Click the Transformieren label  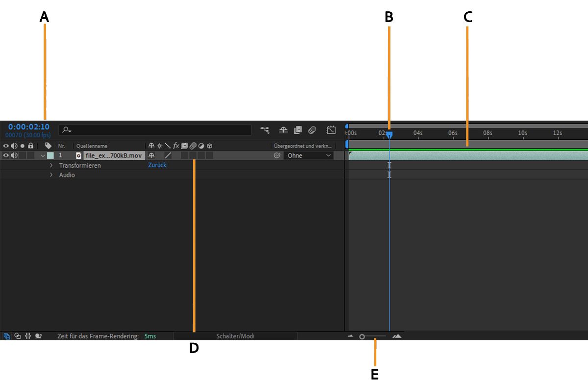tap(80, 165)
